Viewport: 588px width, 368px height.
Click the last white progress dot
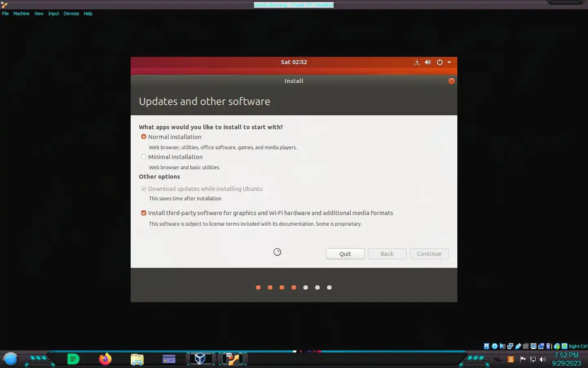point(329,287)
